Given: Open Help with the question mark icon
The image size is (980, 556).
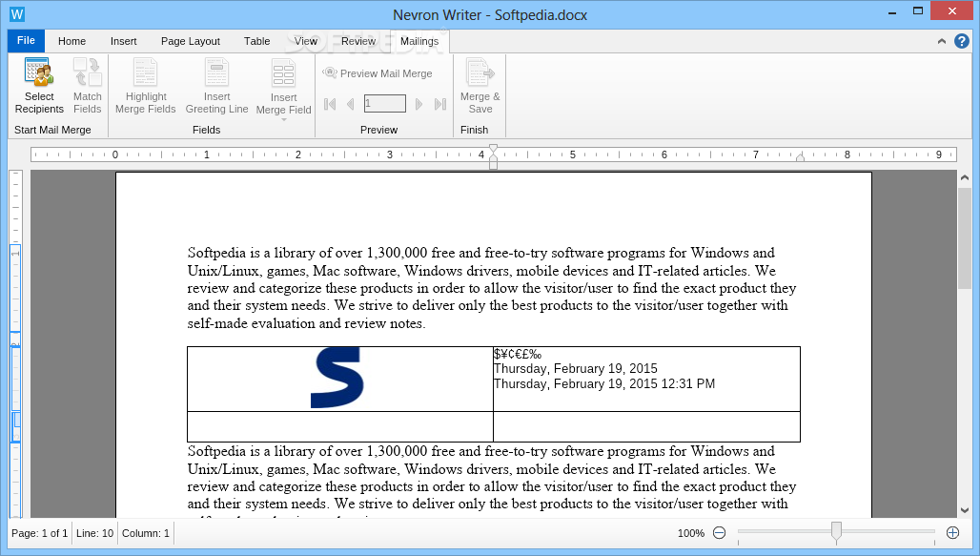Looking at the screenshot, I should [x=961, y=41].
